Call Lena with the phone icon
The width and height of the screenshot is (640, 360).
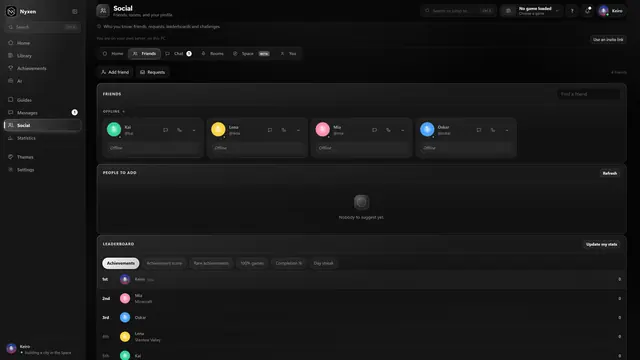point(284,130)
